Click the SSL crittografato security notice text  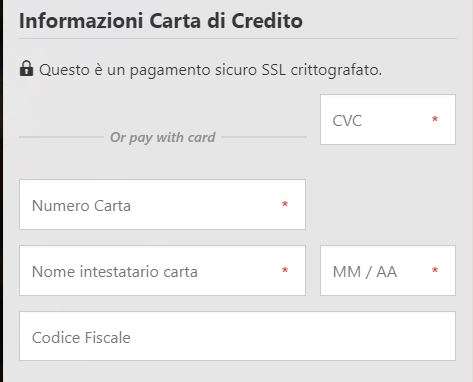click(210, 70)
